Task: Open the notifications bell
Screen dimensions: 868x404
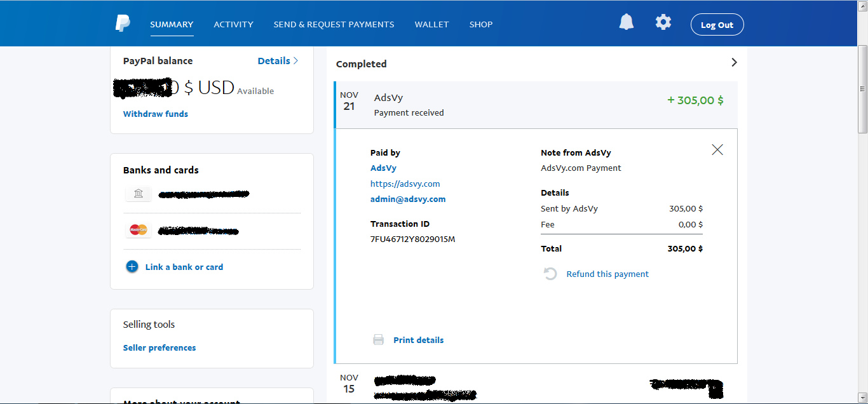Action: (627, 22)
